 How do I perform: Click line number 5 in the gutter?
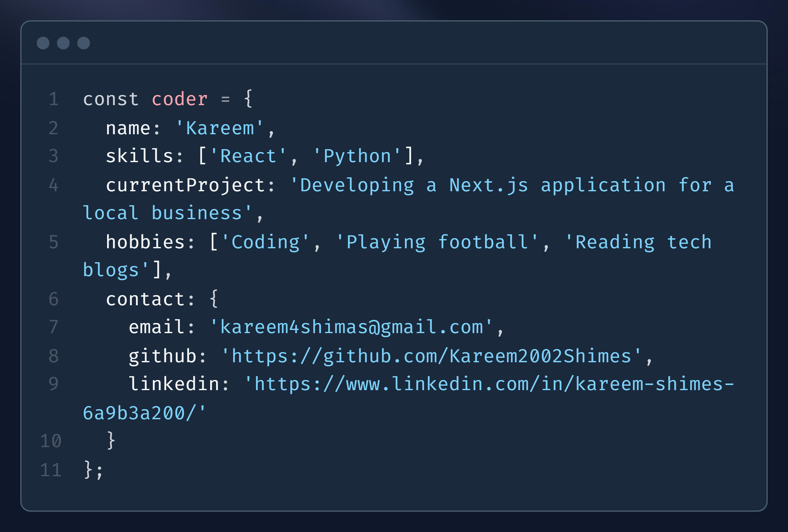(53, 241)
